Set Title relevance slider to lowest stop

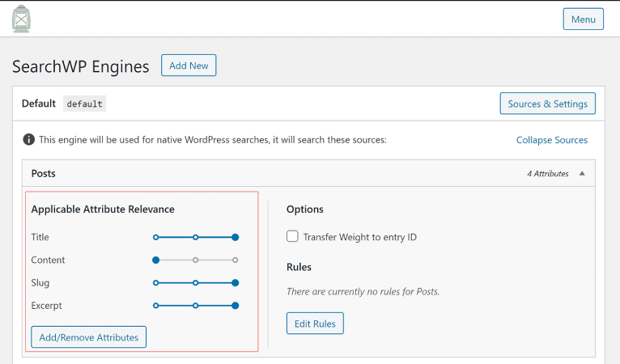[x=155, y=237]
